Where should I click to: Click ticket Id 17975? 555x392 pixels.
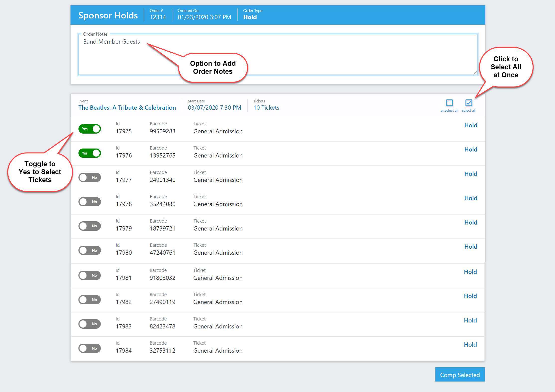click(124, 131)
